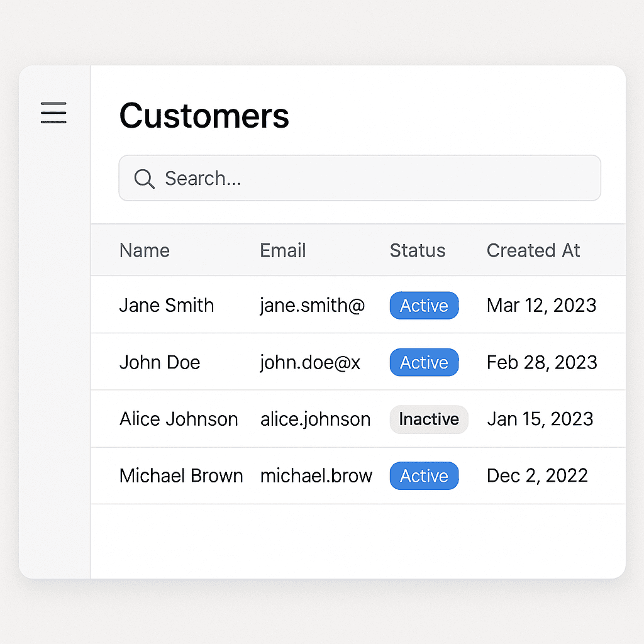Sort by the Created At column
644x644 pixels.
[533, 250]
